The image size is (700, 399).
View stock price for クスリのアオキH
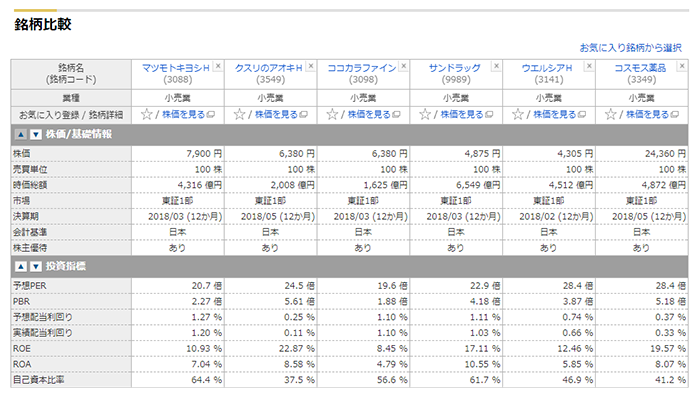[276, 115]
